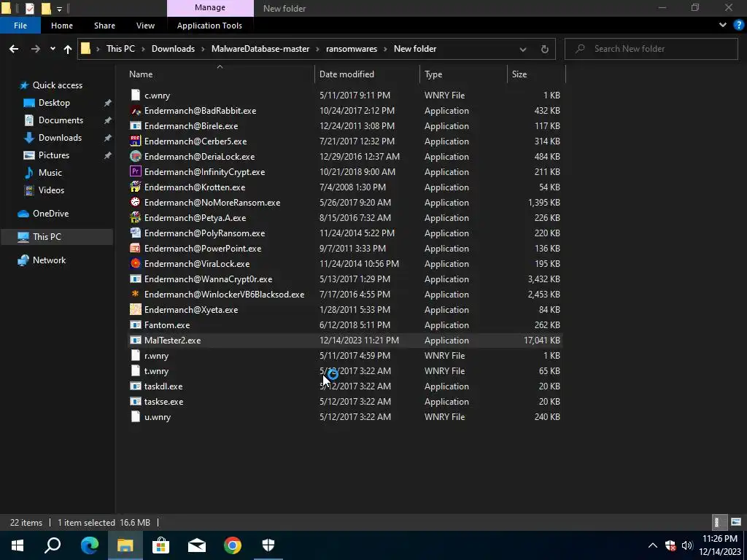This screenshot has width=747, height=560.
Task: Open the Mail app from taskbar
Action: [x=197, y=545]
